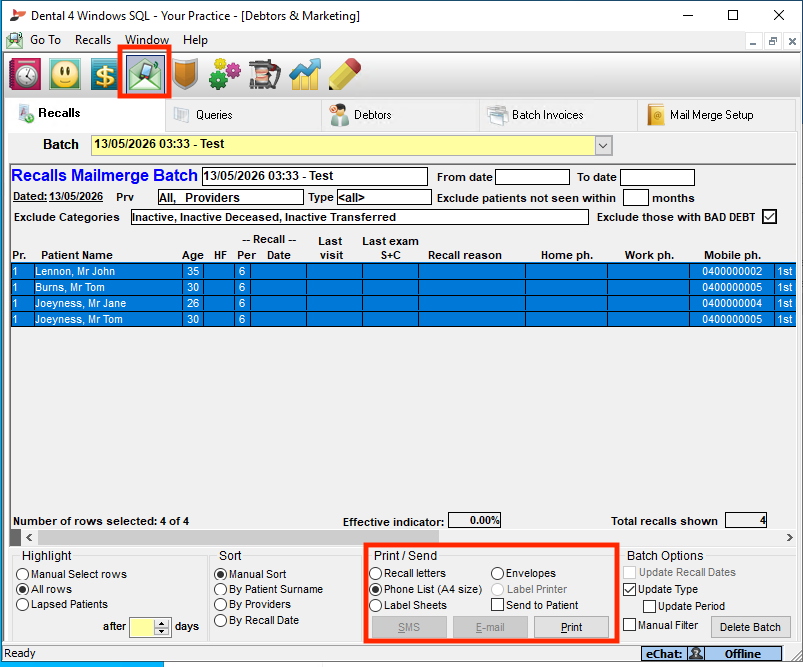The width and height of the screenshot is (803, 667).
Task: Open the dollar sign Accounts icon
Action: coord(104,74)
